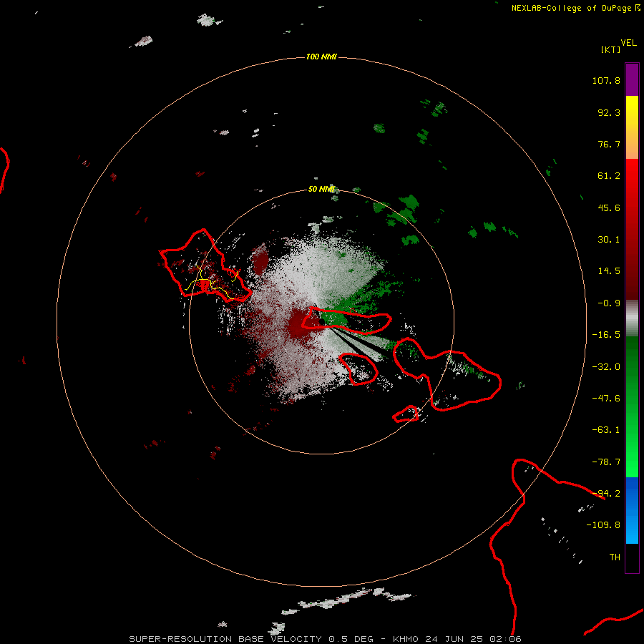This screenshot has height=644, width=644.
Task: Select the 76.7 scale value
Action: (609, 144)
